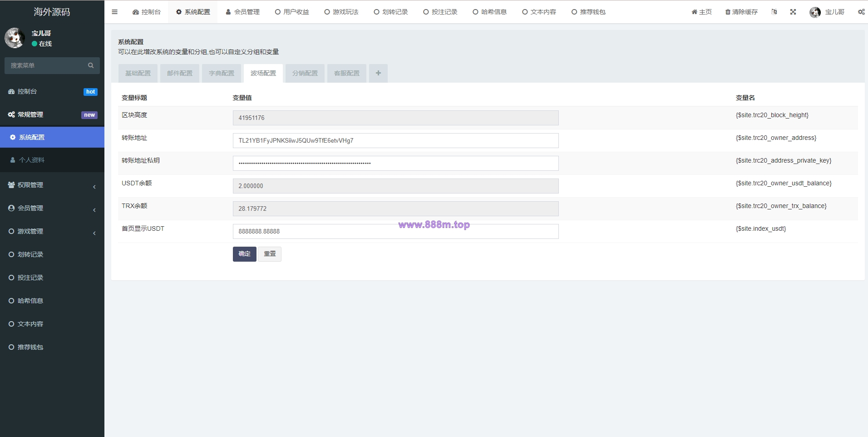Open the 游戏玩法 top tab

(341, 12)
